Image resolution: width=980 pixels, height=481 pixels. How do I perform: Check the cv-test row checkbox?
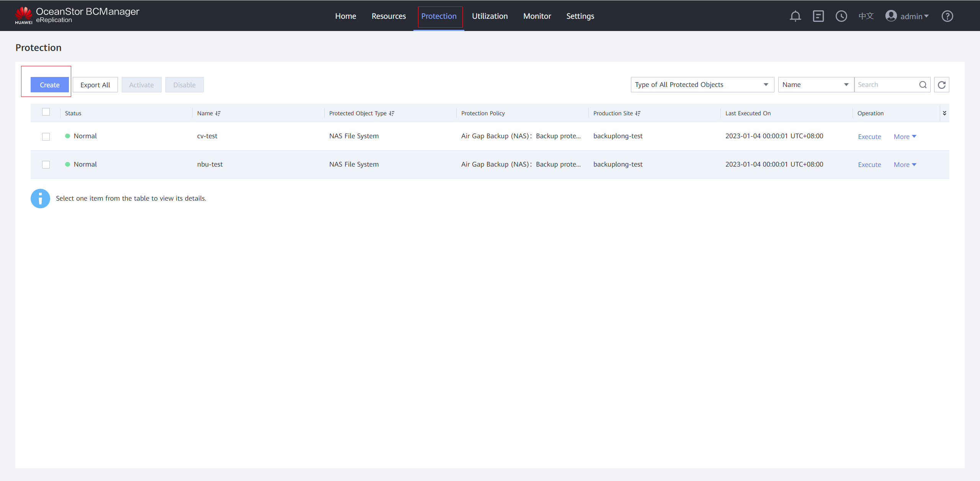[x=46, y=137]
